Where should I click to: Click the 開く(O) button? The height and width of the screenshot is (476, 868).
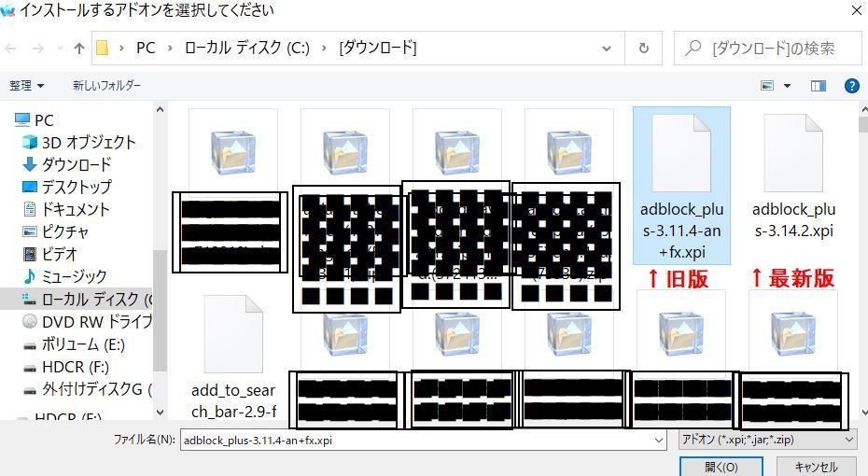[721, 467]
